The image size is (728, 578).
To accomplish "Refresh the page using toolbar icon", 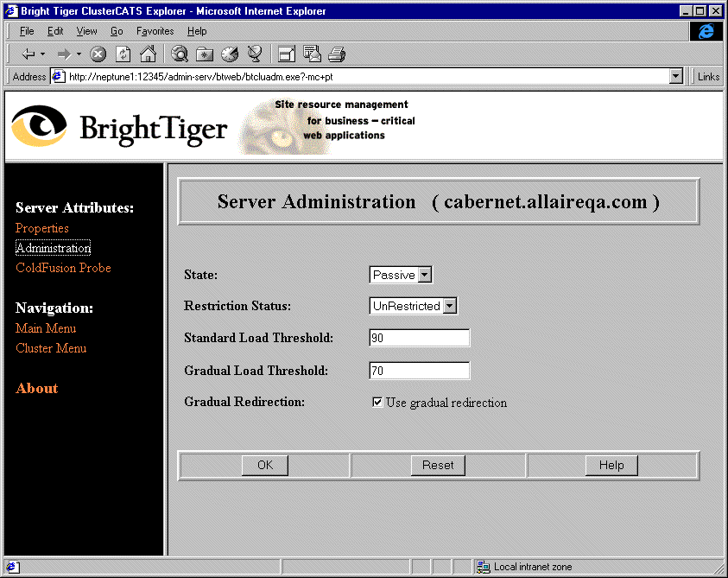I will (x=123, y=54).
